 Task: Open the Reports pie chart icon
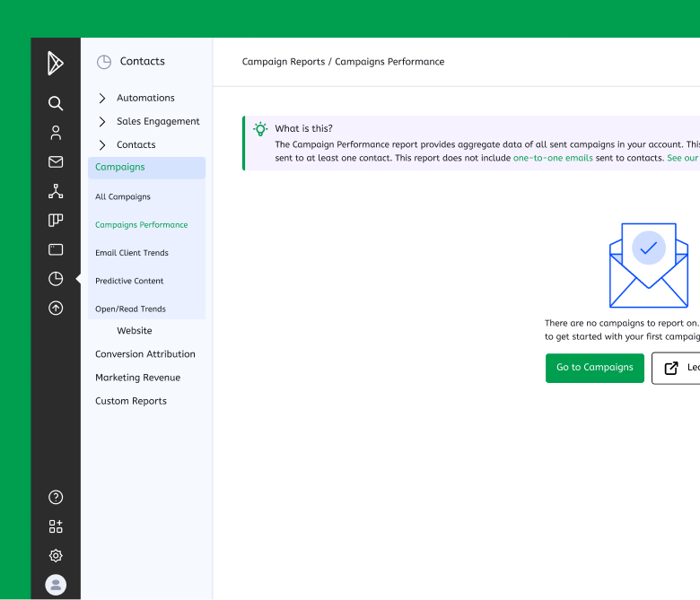pyautogui.click(x=56, y=279)
